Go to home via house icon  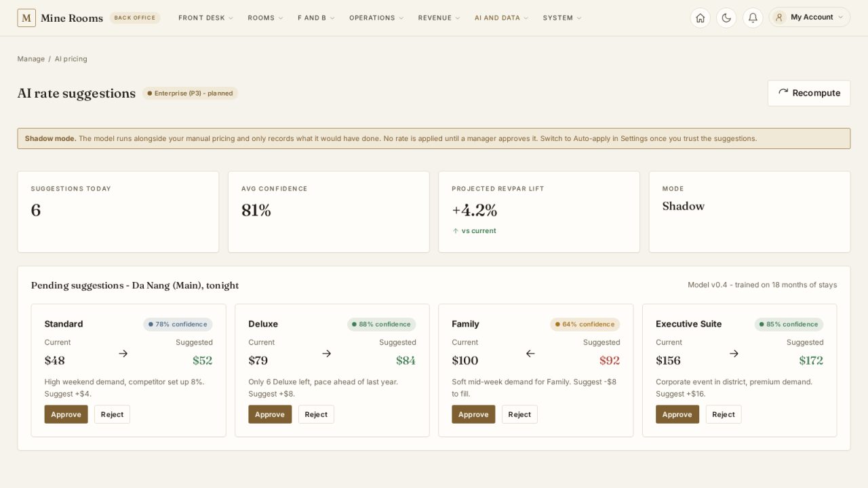pyautogui.click(x=701, y=18)
